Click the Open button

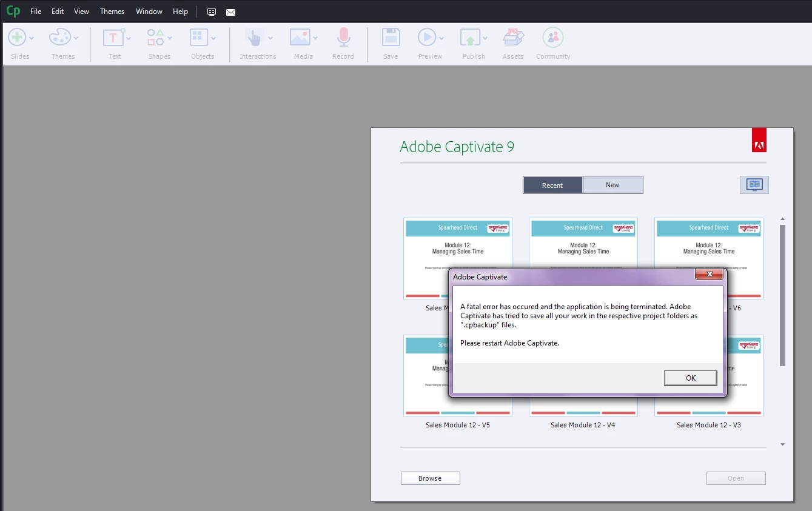[x=736, y=478]
